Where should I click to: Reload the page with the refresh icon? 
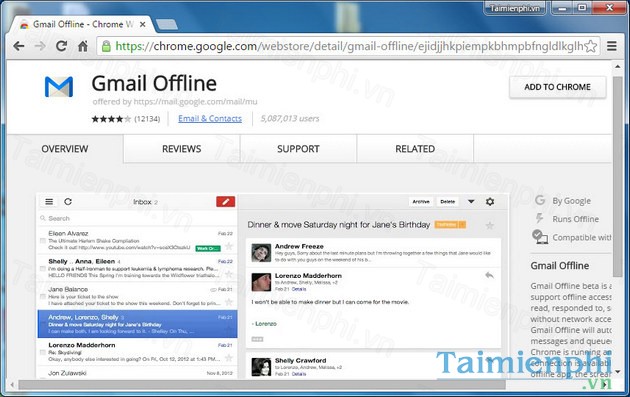61,46
